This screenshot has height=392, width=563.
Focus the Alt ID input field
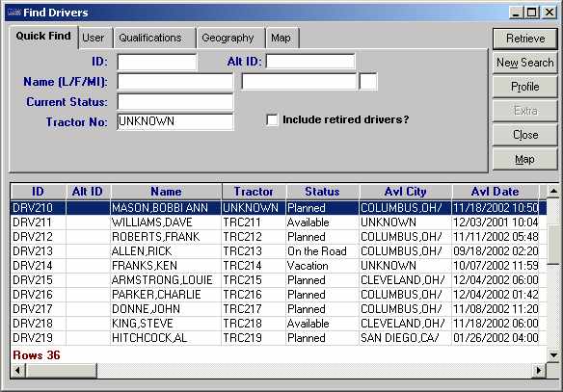310,62
